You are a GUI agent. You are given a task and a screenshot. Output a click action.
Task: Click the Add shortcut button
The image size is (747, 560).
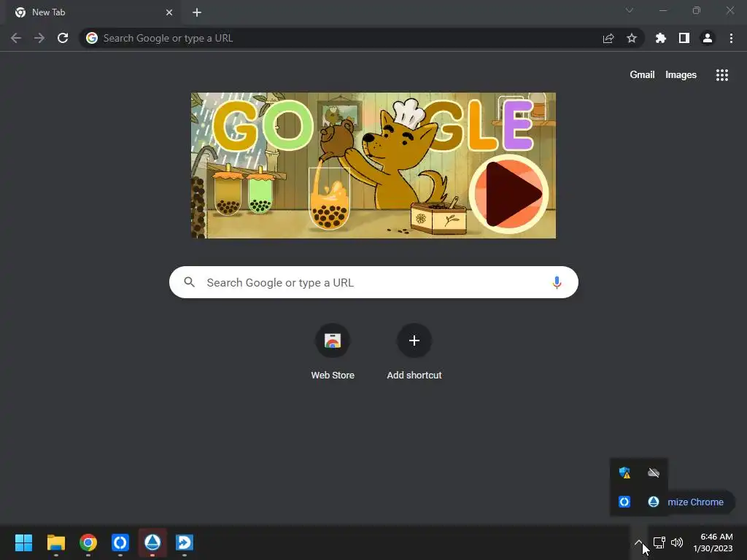click(x=414, y=351)
